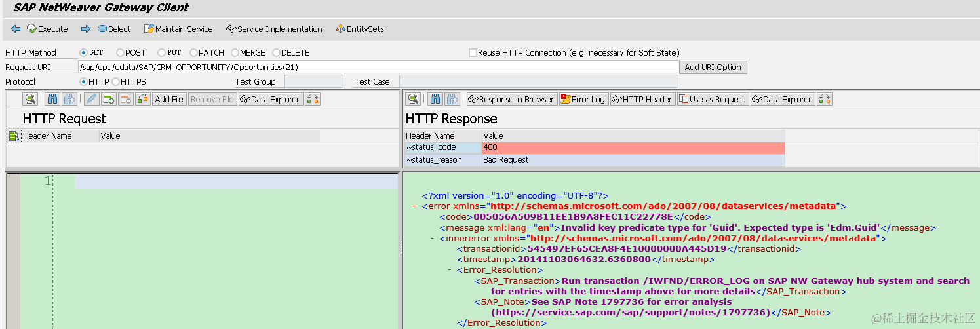Select the GET HTTP method

83,52
